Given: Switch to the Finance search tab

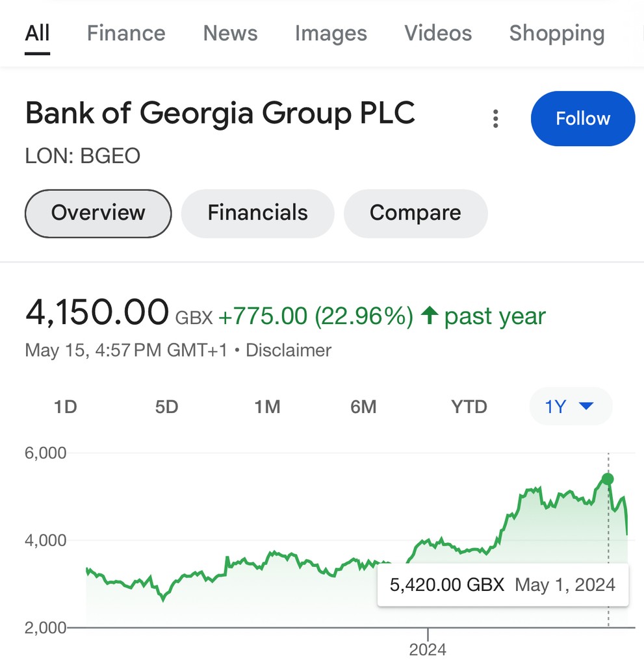Looking at the screenshot, I should 126,33.
